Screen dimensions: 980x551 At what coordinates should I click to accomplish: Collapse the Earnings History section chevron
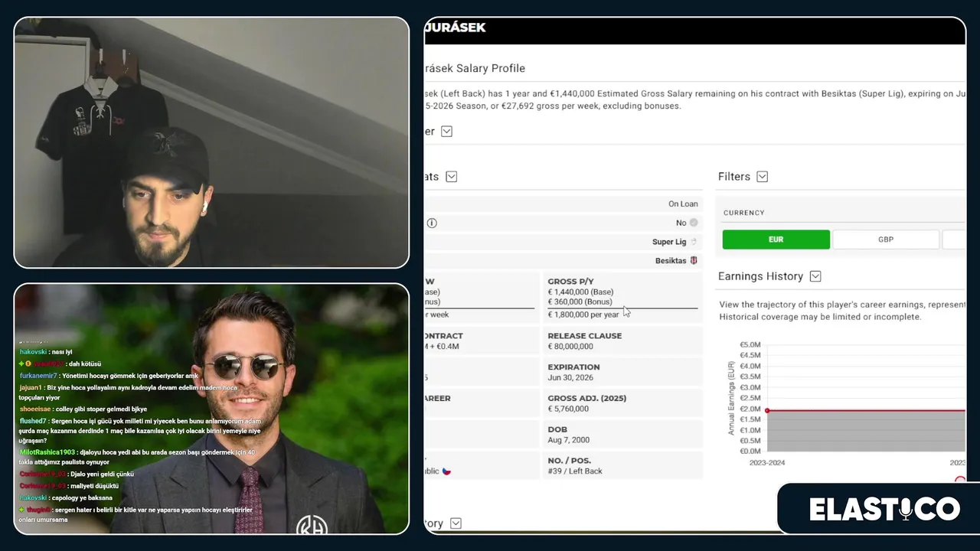(x=815, y=276)
